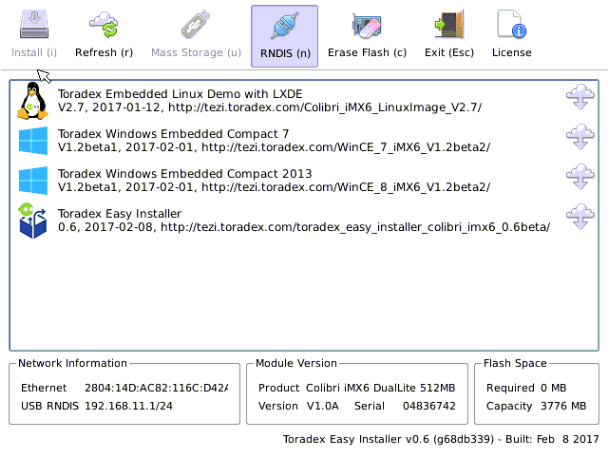Select Erase Flash (c) tool
610x456 pixels.
[367, 36]
